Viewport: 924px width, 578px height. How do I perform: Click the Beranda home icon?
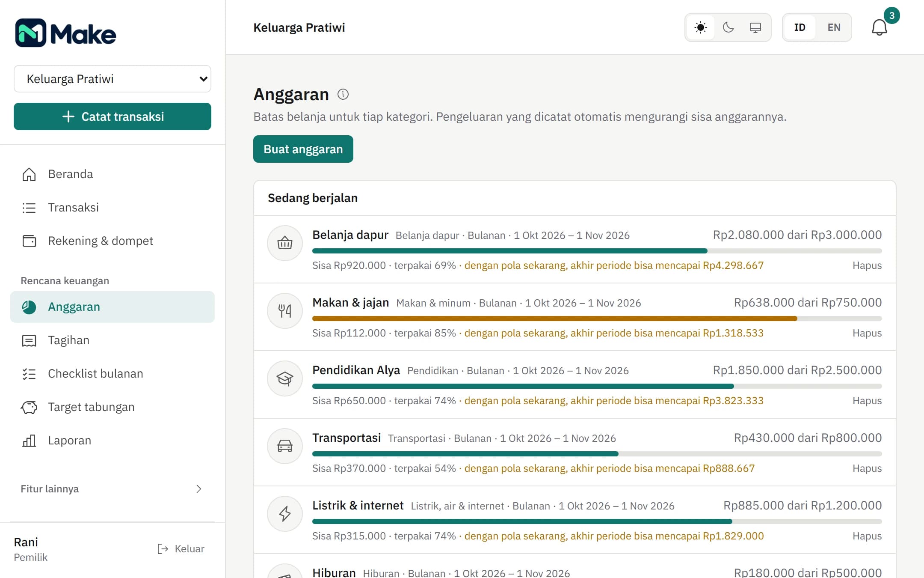coord(29,174)
